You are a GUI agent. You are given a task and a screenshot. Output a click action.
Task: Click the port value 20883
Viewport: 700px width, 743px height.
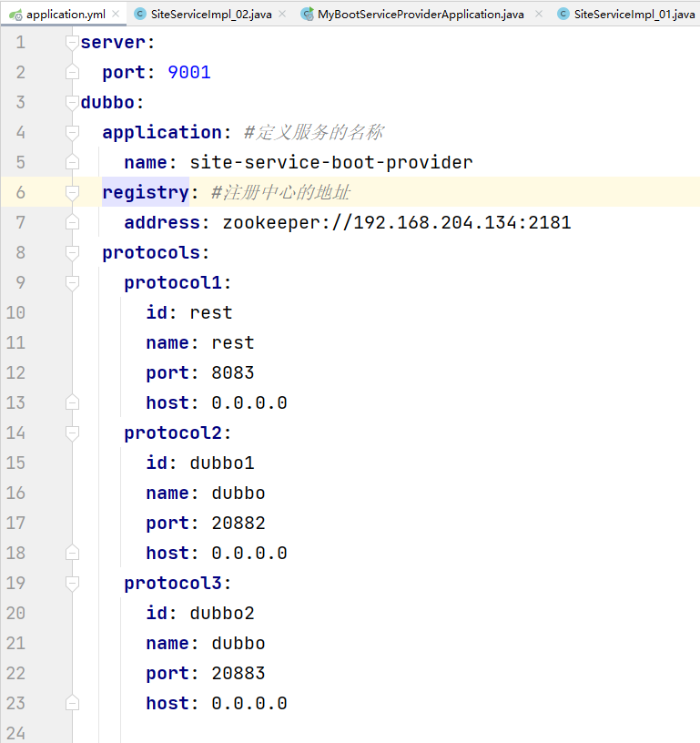click(238, 674)
